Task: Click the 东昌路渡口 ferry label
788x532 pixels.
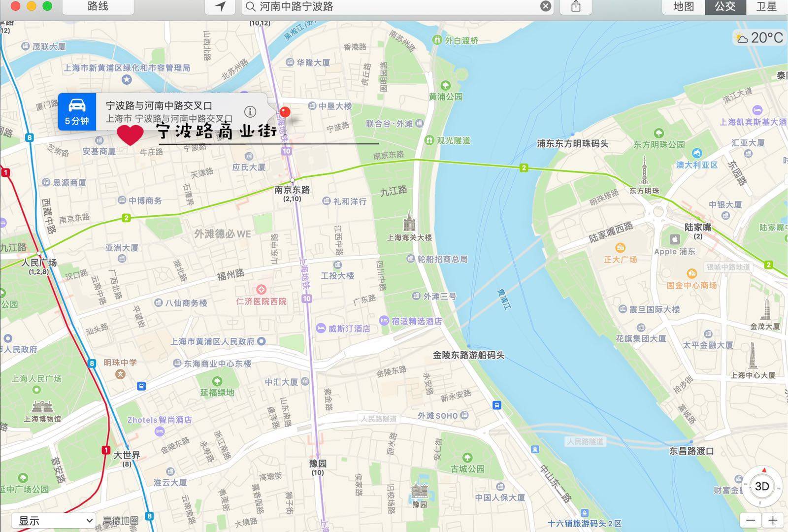Action: [691, 451]
